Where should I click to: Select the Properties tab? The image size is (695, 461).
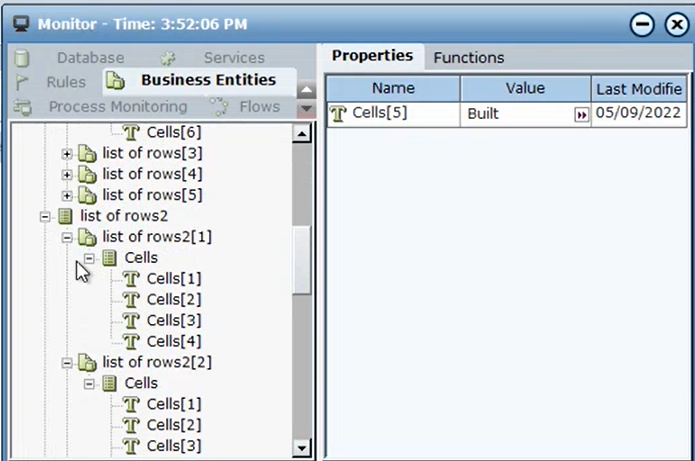coord(372,56)
